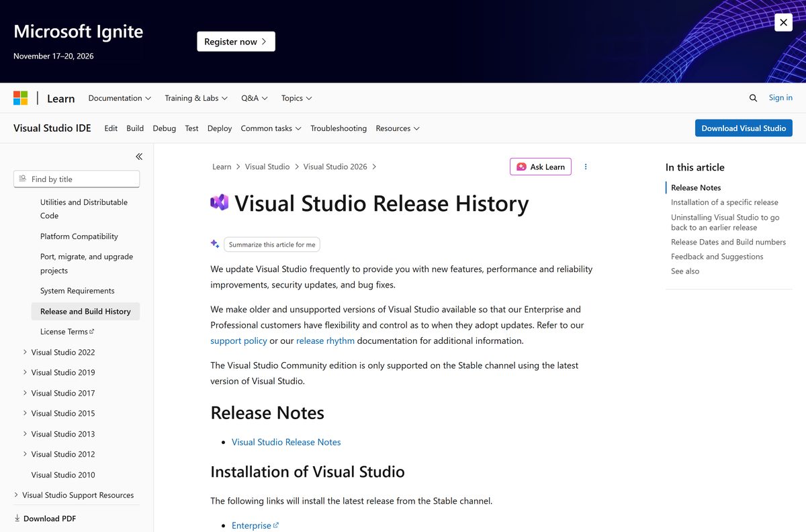Select the Debug menu item
This screenshot has height=532, width=806.
coord(165,128)
